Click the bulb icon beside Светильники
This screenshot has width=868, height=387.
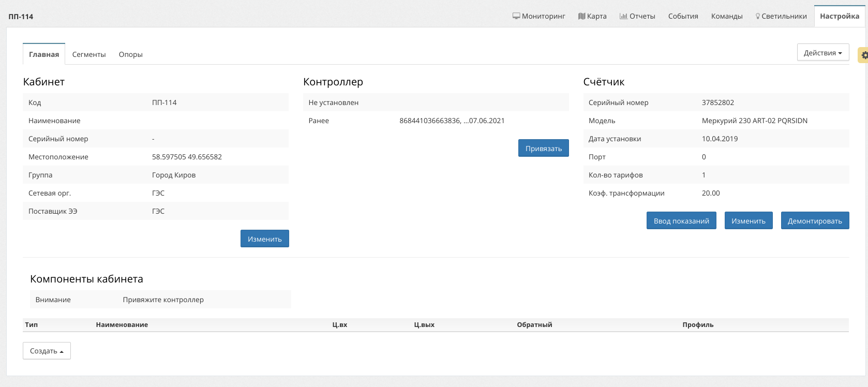(x=758, y=16)
